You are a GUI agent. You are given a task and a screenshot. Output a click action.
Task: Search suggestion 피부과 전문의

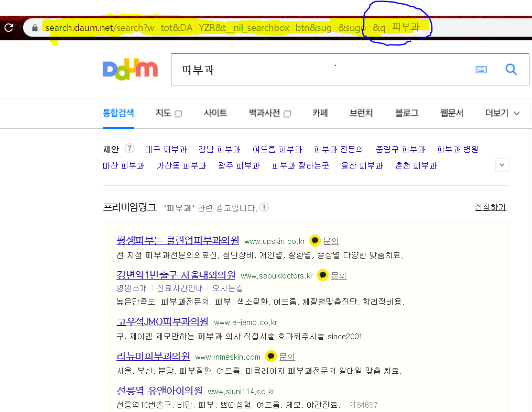coord(338,149)
